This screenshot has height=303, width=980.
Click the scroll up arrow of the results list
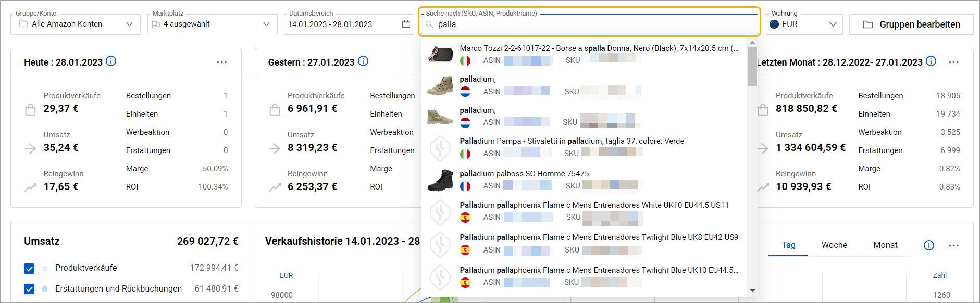point(752,43)
